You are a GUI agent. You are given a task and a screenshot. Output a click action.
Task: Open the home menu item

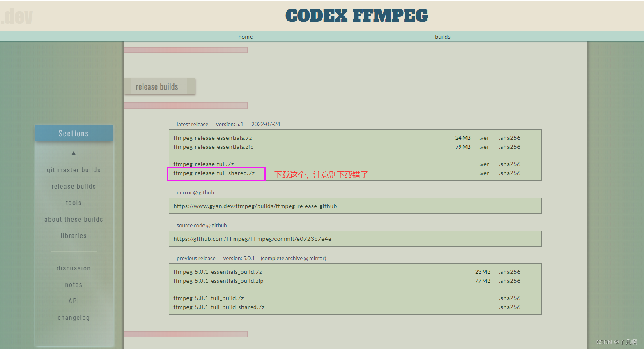tap(246, 37)
